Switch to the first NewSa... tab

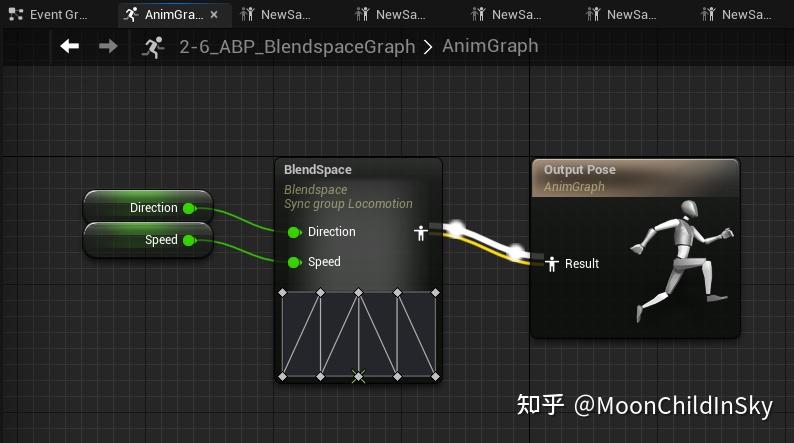tap(276, 15)
